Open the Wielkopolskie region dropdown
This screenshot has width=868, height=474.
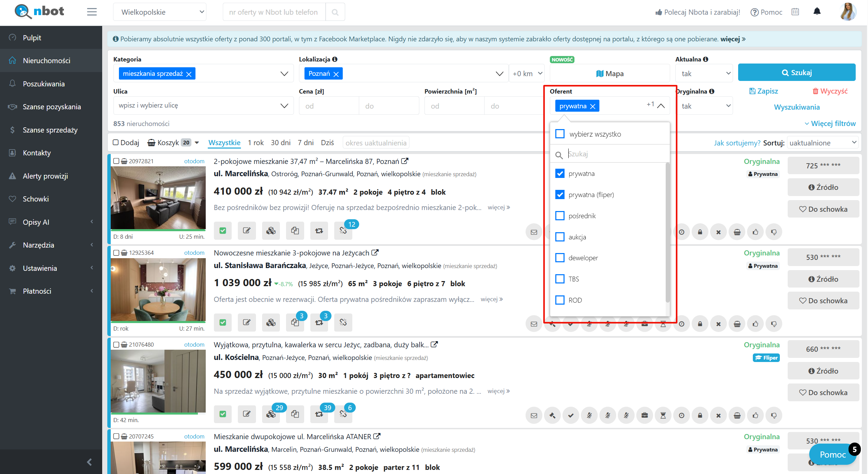tap(160, 12)
